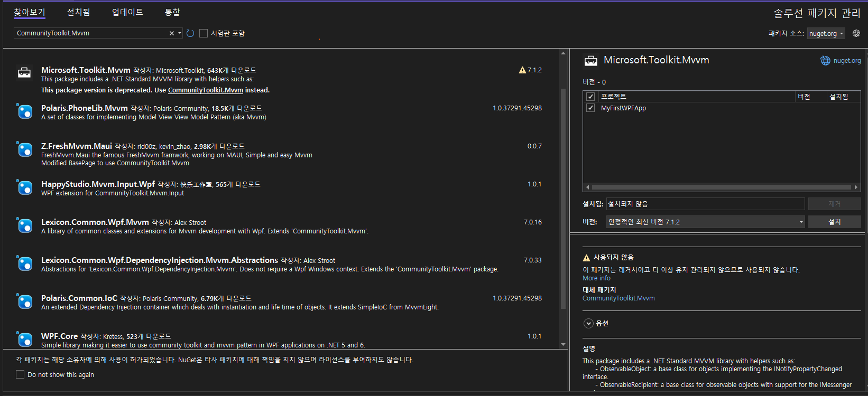This screenshot has width=868, height=396.
Task: Click the package list scroll up arrow
Action: (563, 53)
